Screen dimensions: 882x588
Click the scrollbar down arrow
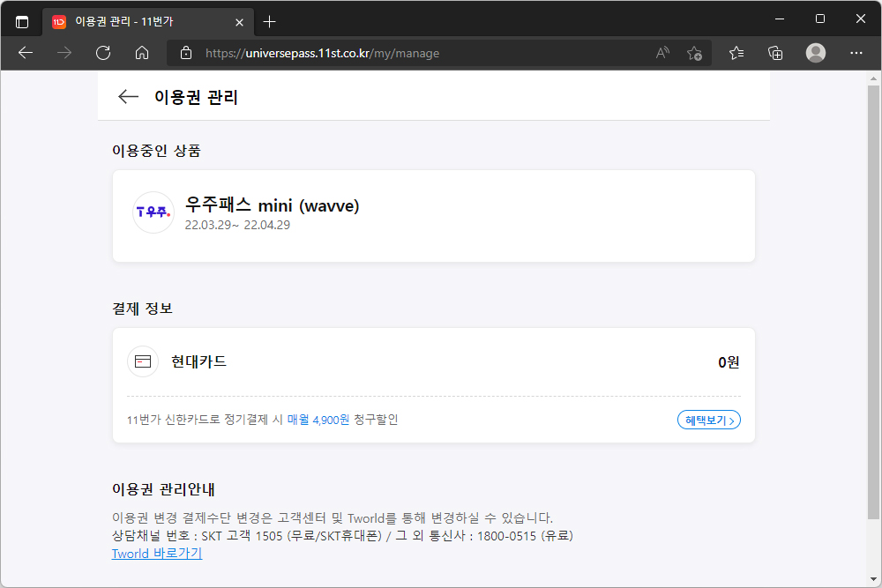(873, 579)
